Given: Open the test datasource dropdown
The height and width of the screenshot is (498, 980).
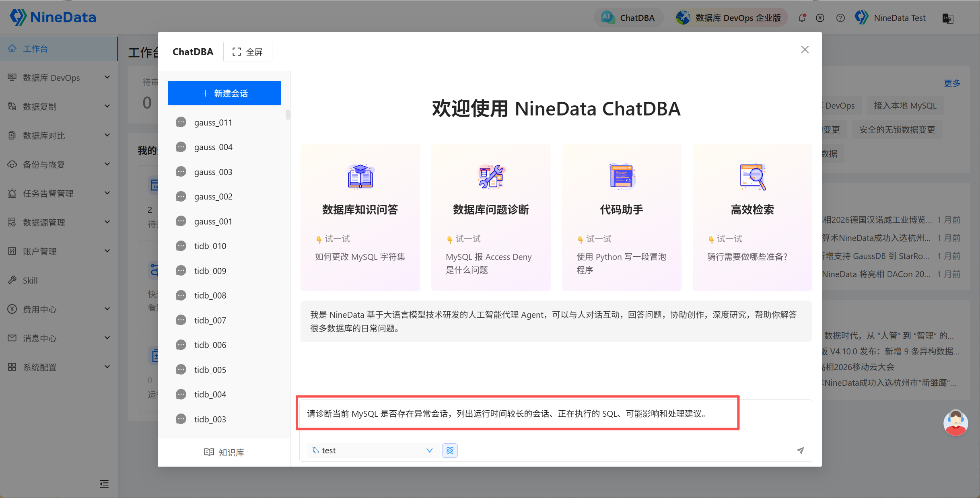Looking at the screenshot, I should (x=372, y=451).
